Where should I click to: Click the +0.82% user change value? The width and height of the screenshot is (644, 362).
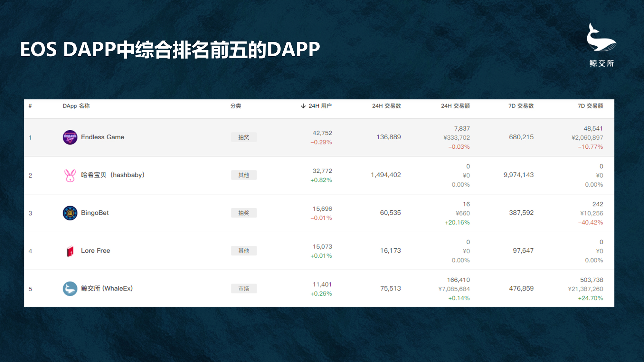click(321, 180)
